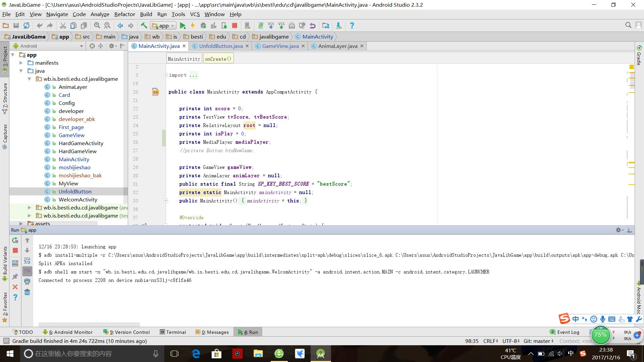The image size is (644, 362).
Task: Toggle tool window bars via bottom-left square
Action: [6, 341]
